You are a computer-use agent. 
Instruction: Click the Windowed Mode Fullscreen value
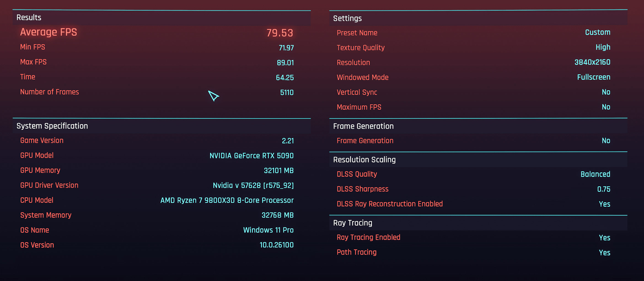pyautogui.click(x=594, y=77)
